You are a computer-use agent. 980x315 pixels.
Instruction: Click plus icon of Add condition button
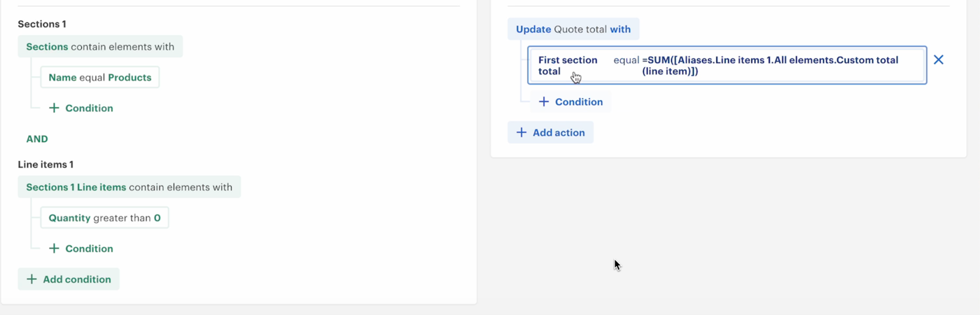click(31, 279)
